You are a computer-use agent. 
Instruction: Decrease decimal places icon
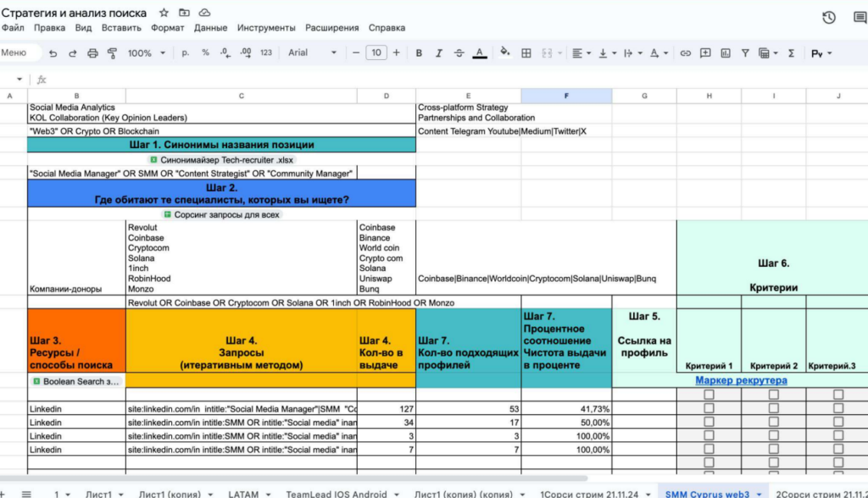tap(225, 53)
